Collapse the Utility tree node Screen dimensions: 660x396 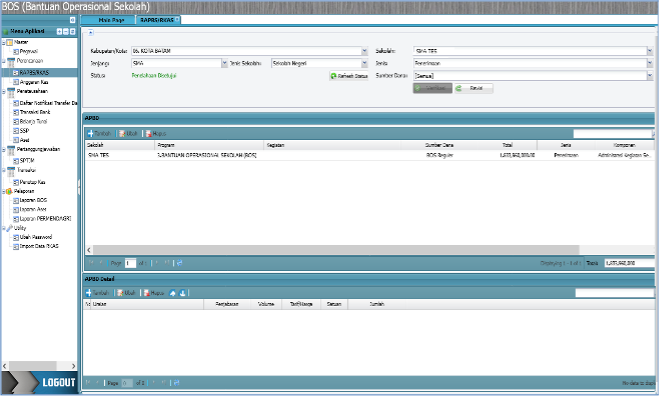click(3, 228)
